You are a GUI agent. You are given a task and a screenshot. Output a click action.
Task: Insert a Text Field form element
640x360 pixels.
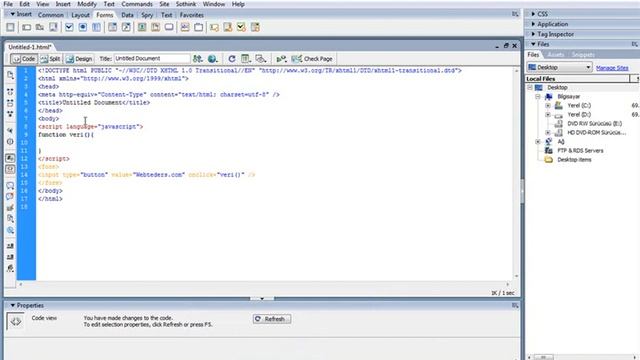(x=27, y=27)
